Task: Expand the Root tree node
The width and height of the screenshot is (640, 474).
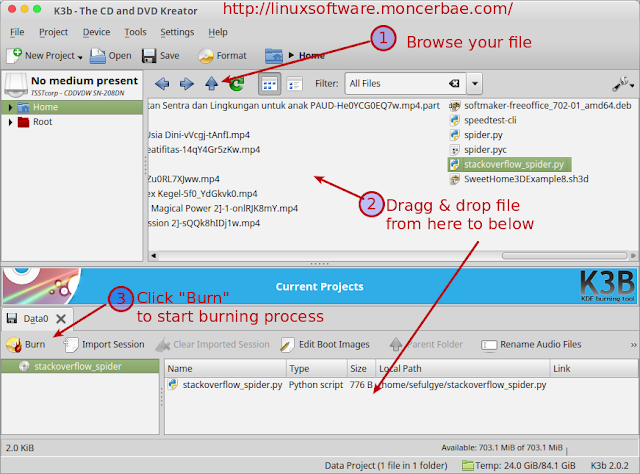Action: click(x=10, y=122)
